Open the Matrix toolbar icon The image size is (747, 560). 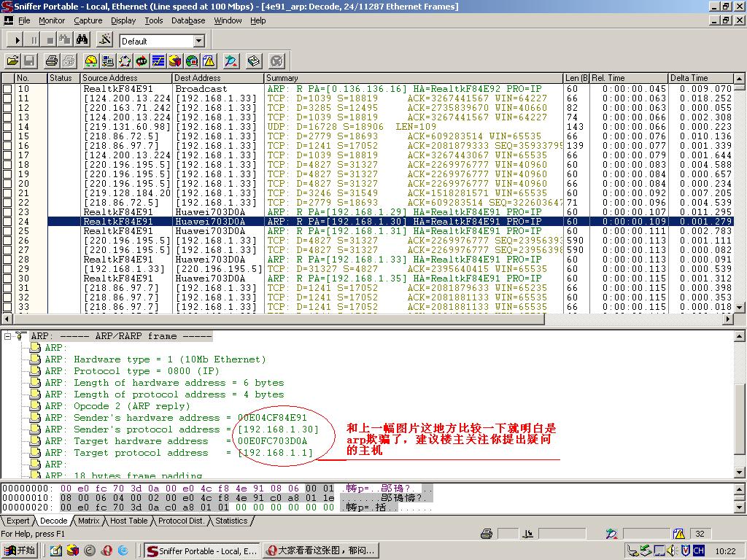coord(125,61)
